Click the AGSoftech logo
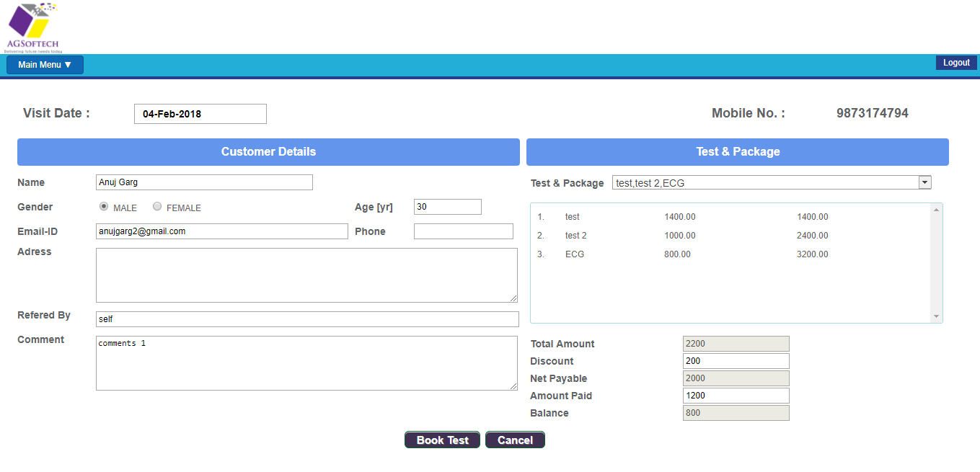Image resolution: width=980 pixels, height=472 pixels. coord(33,27)
